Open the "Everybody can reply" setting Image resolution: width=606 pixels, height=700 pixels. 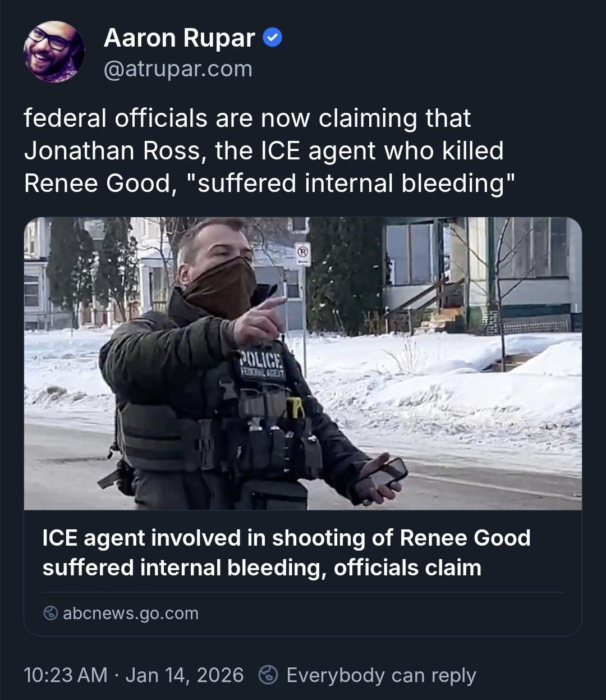coord(381,675)
